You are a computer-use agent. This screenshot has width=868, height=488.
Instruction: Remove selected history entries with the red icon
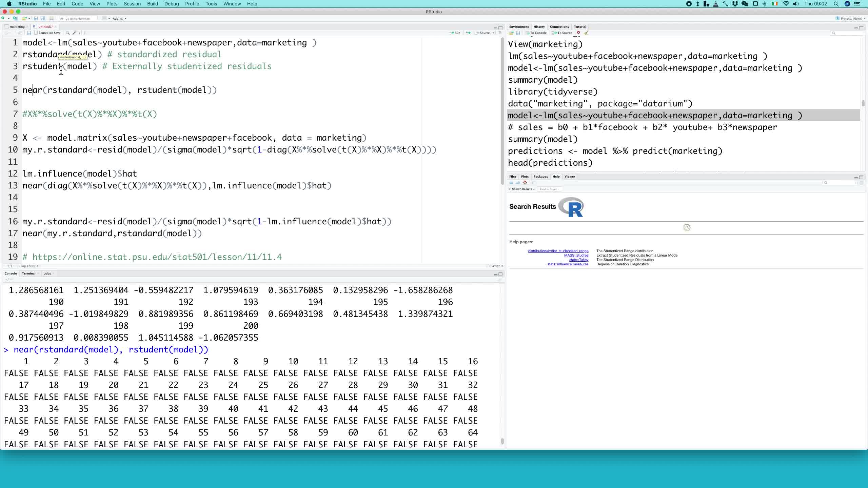pyautogui.click(x=578, y=33)
